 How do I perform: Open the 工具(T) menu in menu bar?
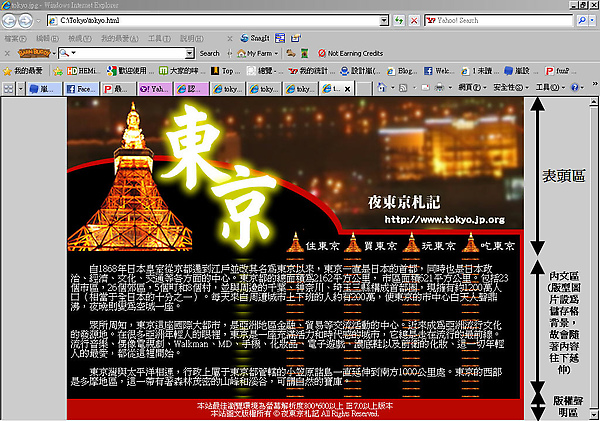(x=159, y=38)
